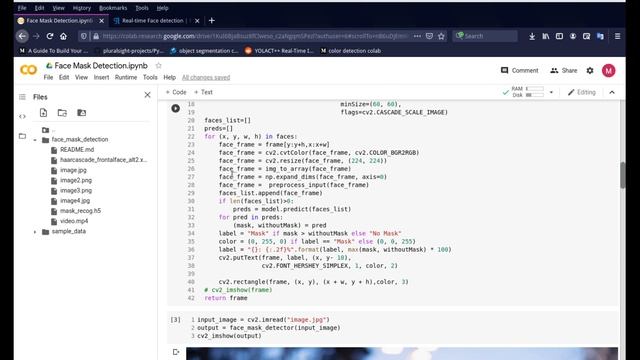This screenshot has width=640, height=360.
Task: Open the Firefox hamburger menu
Action: pyautogui.click(x=617, y=36)
